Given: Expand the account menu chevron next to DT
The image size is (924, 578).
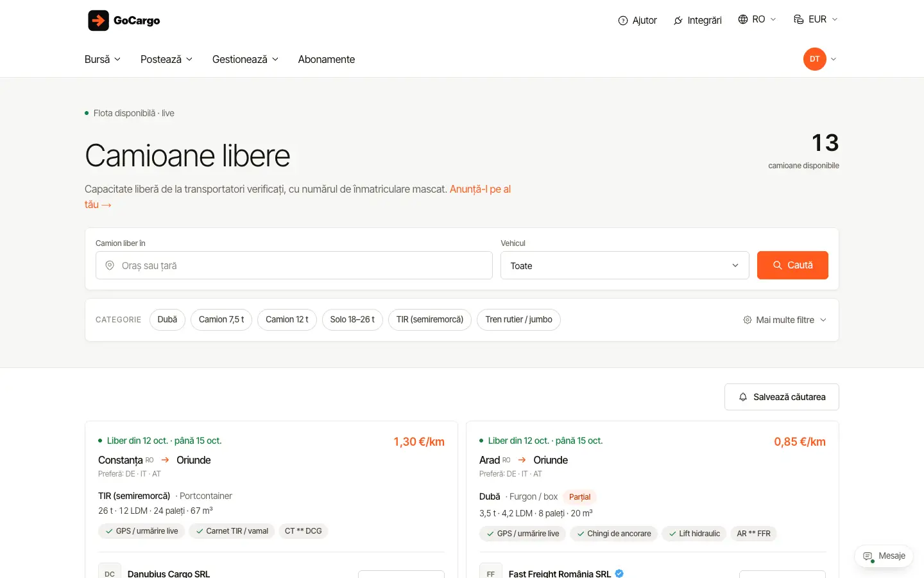Looking at the screenshot, I should [x=834, y=59].
